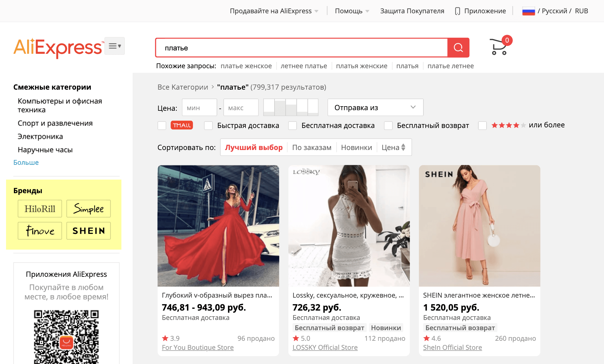Select the finove brand logo

(x=40, y=231)
